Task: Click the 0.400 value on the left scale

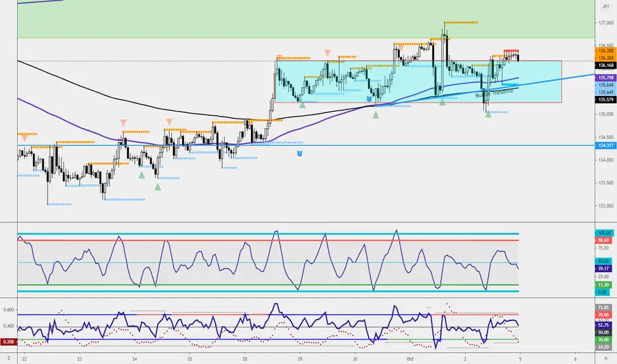Action: (x=9, y=326)
